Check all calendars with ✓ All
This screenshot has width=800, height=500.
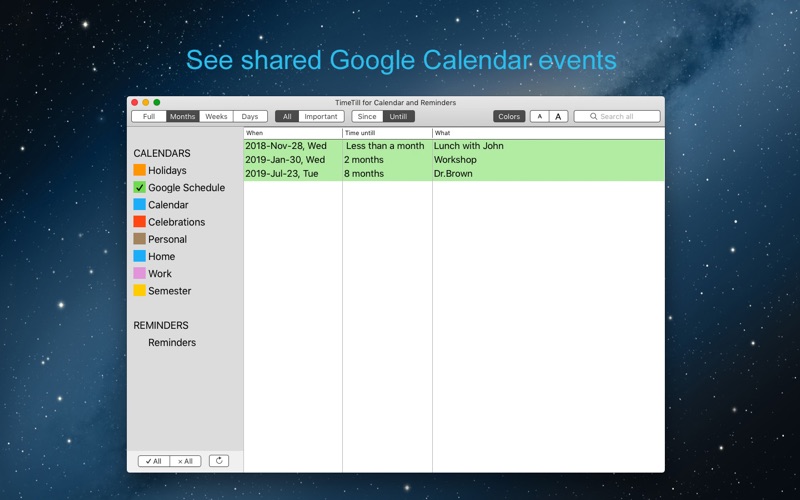pos(154,461)
